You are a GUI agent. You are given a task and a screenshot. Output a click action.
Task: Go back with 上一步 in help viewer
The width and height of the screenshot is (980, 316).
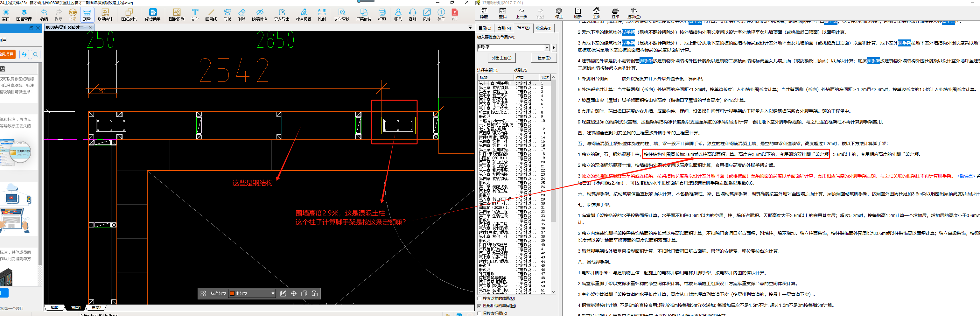521,13
